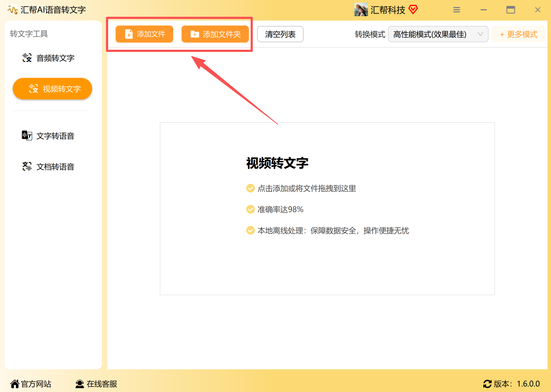Click the 汇帮AI语音转文字 app logo
This screenshot has height=392, width=551.
click(x=13, y=10)
